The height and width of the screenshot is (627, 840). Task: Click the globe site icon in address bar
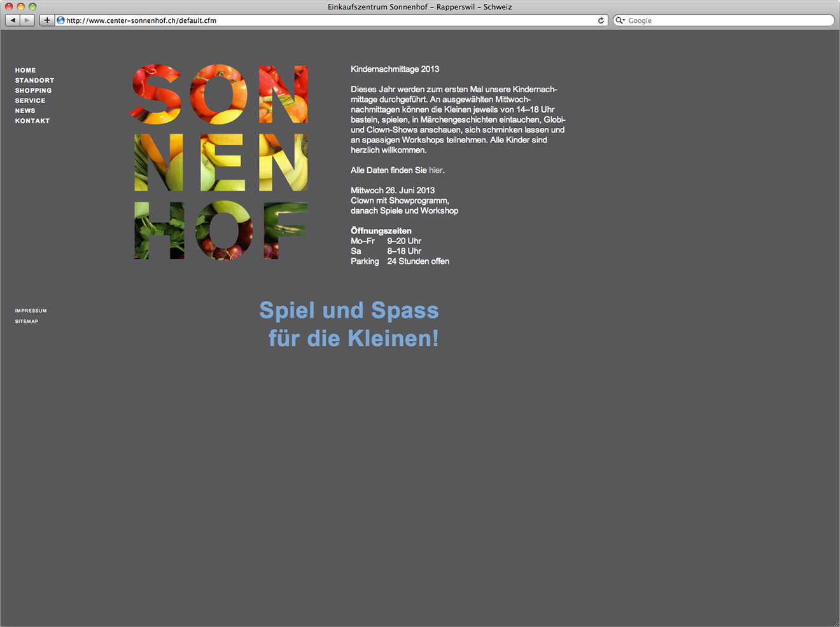(x=61, y=20)
